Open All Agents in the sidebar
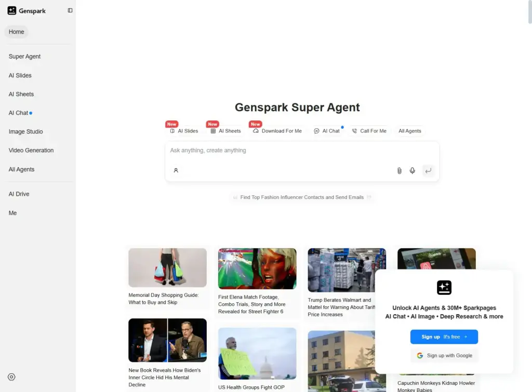 pyautogui.click(x=21, y=169)
